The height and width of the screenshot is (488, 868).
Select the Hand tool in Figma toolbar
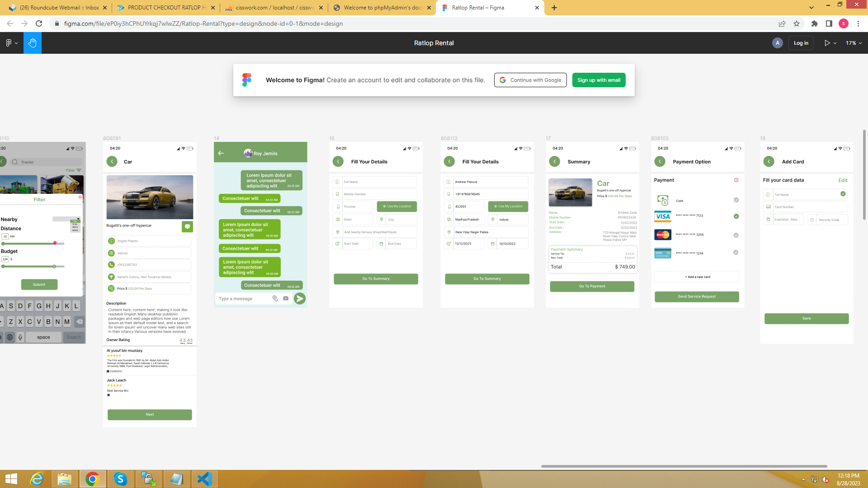32,43
